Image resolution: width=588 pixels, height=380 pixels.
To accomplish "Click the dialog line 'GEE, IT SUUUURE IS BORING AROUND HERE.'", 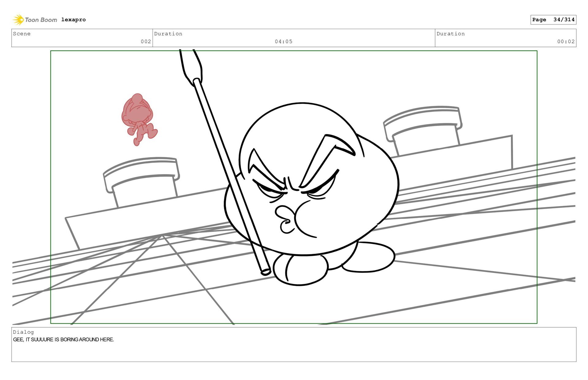I will [63, 340].
